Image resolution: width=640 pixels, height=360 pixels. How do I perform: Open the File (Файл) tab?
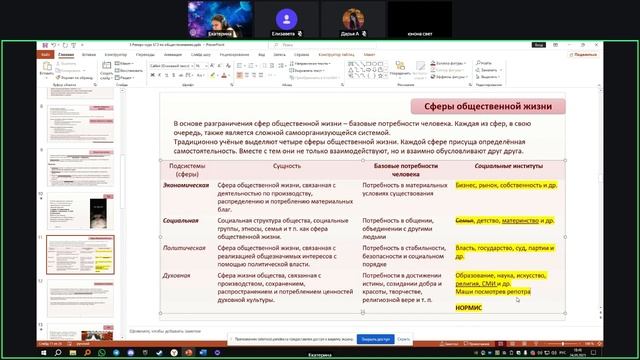[45, 55]
